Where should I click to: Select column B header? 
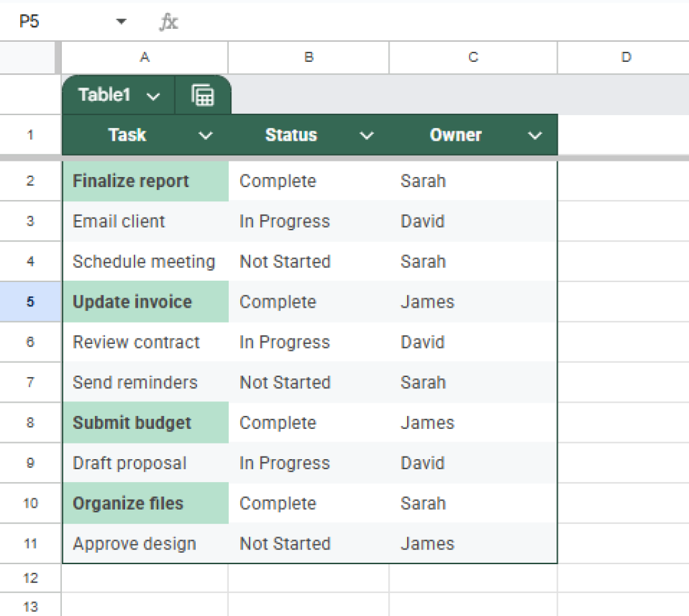(x=308, y=58)
